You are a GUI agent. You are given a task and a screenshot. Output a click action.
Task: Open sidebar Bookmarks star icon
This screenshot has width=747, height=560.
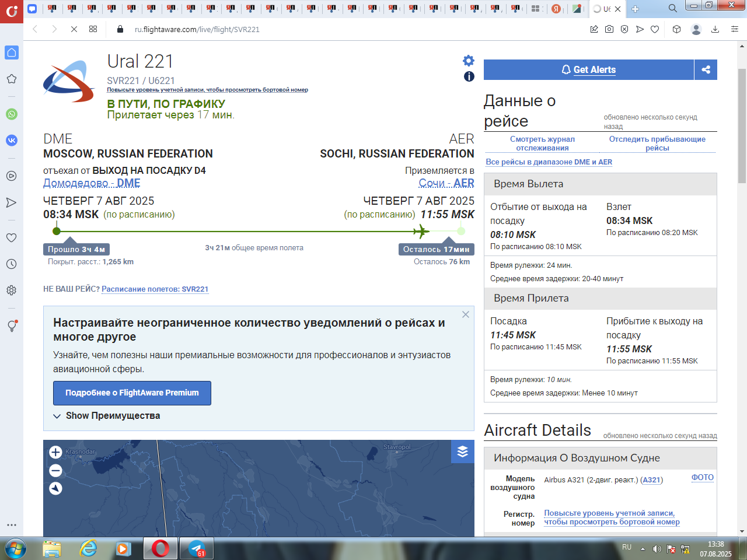(12, 79)
